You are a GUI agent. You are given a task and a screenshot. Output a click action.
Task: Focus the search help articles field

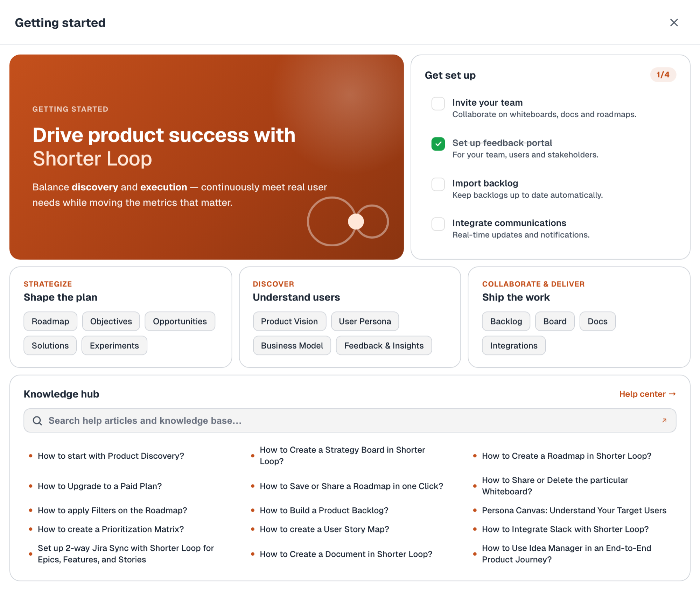350,421
